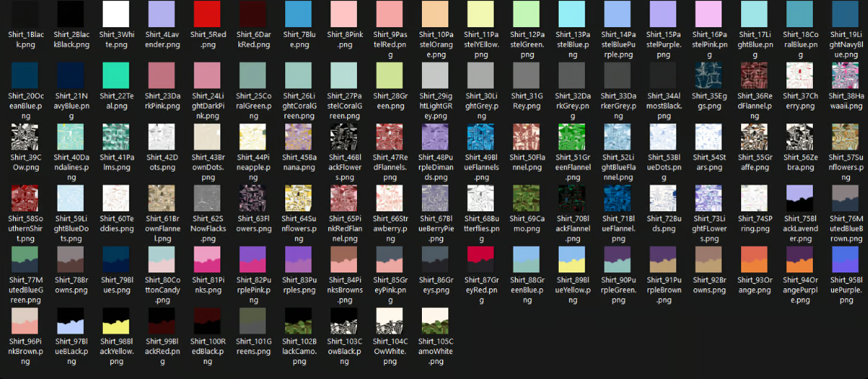
Task: Select the green Shirt_69Camo.png file
Action: [x=526, y=199]
